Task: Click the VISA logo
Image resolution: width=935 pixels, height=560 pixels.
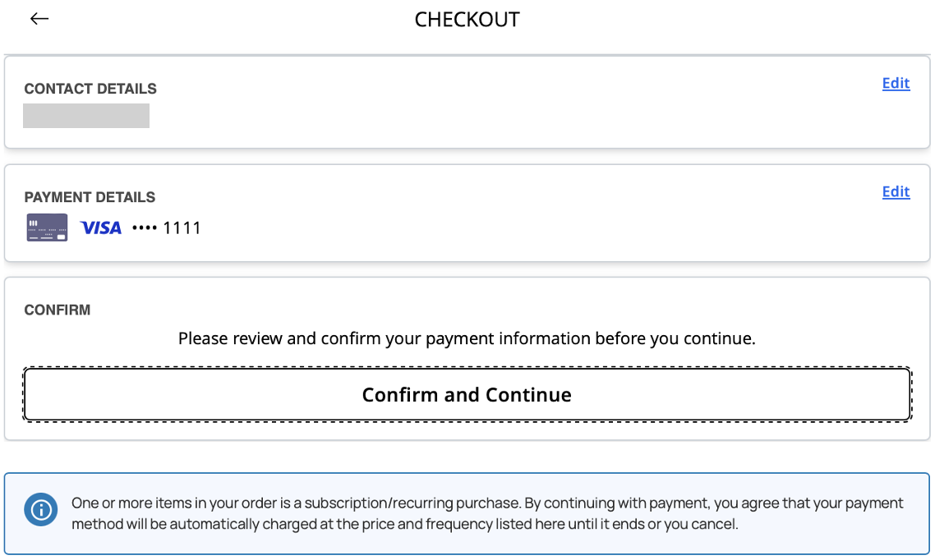Action: tap(101, 227)
